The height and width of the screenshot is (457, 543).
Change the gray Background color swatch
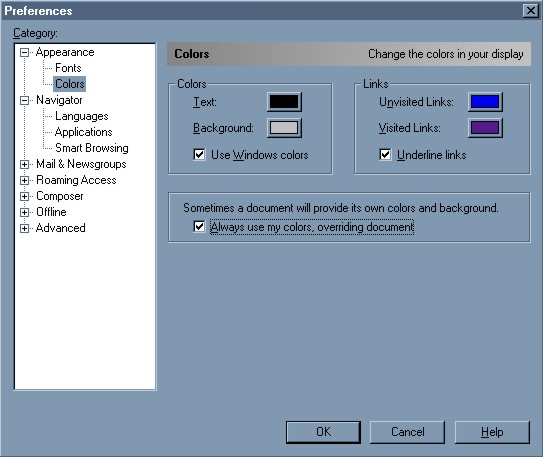click(284, 128)
